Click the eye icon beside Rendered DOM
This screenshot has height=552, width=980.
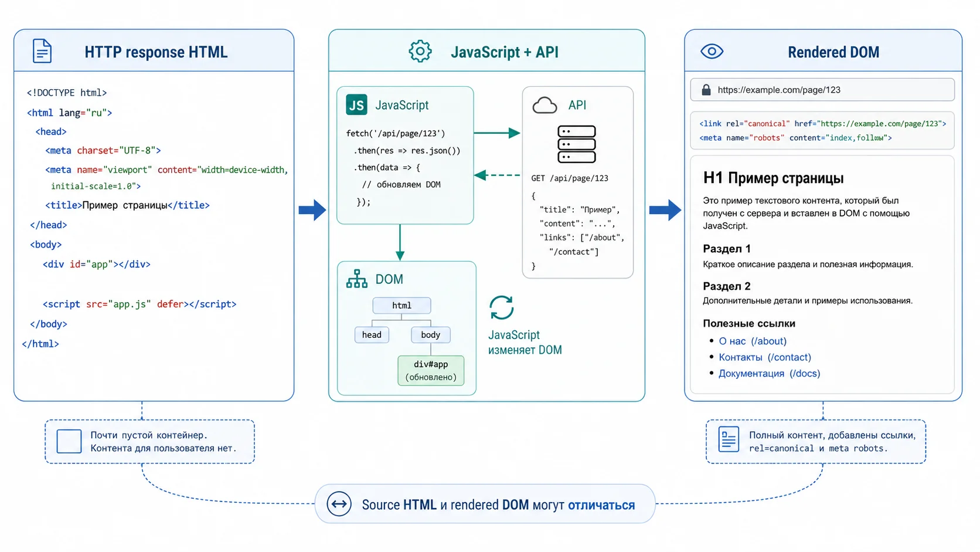[x=712, y=52]
